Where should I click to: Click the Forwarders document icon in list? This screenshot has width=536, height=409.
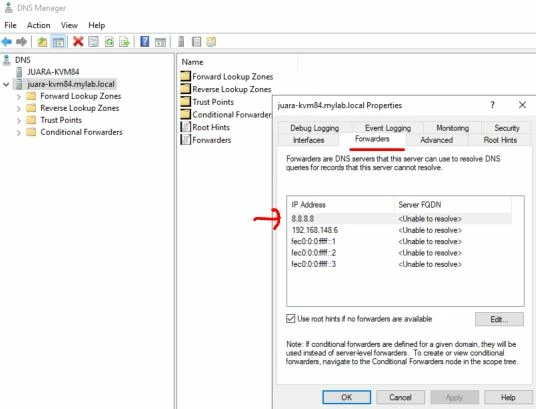185,140
